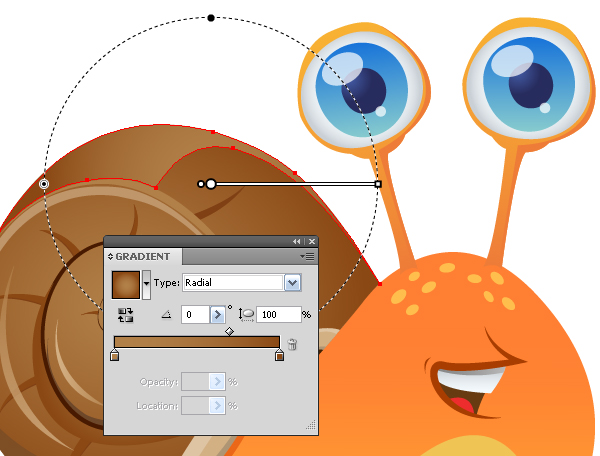
Task: Click the Gradient panel resize grip
Action: (311, 425)
